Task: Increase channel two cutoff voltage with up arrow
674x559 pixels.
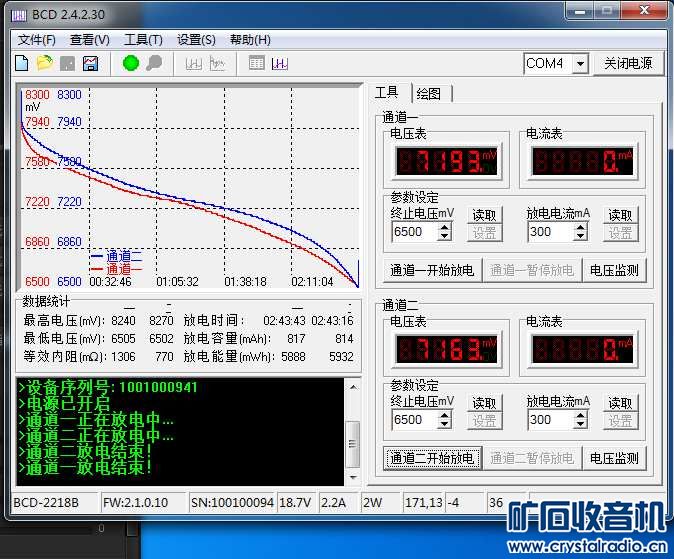Action: 445,415
